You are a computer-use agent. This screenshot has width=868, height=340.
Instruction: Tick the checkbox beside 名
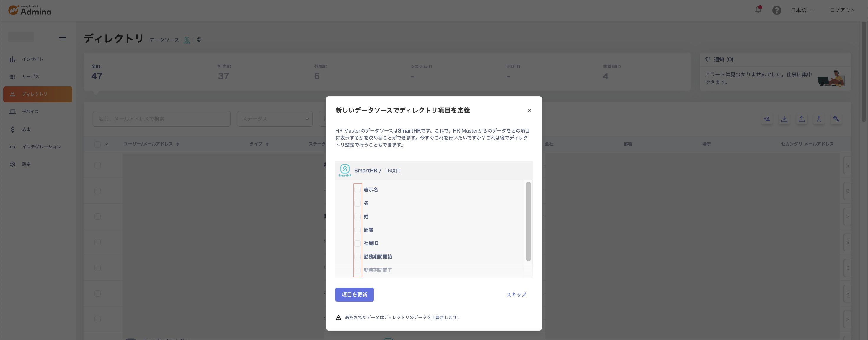pos(358,203)
